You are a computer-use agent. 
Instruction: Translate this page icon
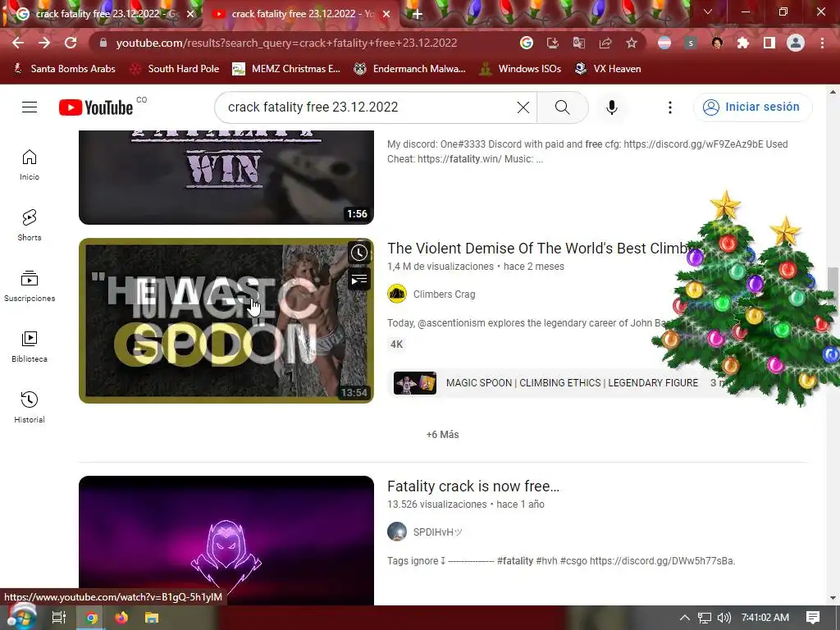pos(579,43)
